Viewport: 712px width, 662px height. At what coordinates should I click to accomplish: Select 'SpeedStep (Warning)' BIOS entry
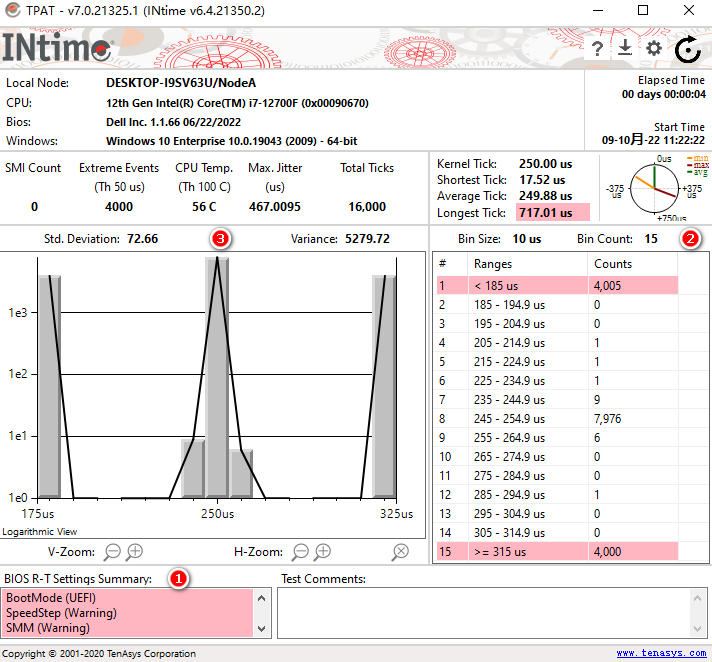[x=127, y=613]
